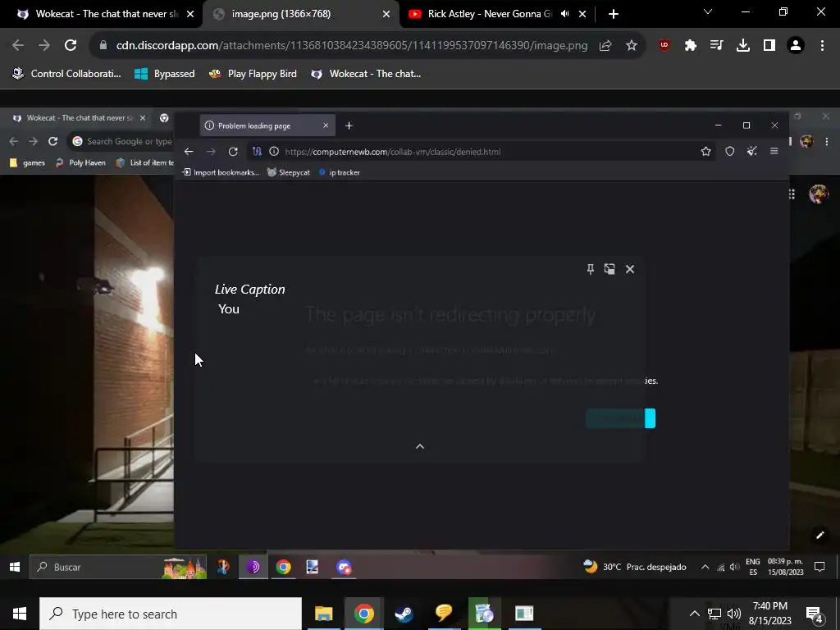Open new tab in Problem loading page window
The image size is (840, 630).
click(349, 126)
